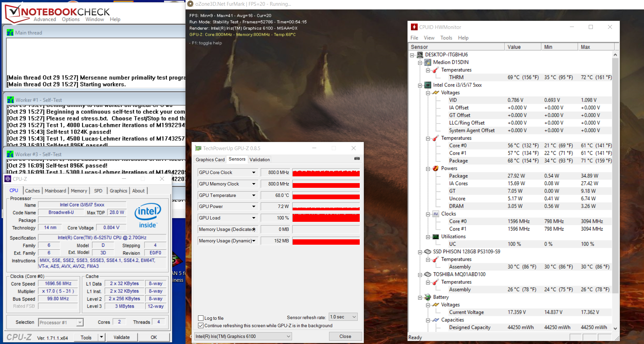The image size is (644, 344).
Task: Switch to the Mainboard tab in CPU-Z
Action: tap(55, 191)
